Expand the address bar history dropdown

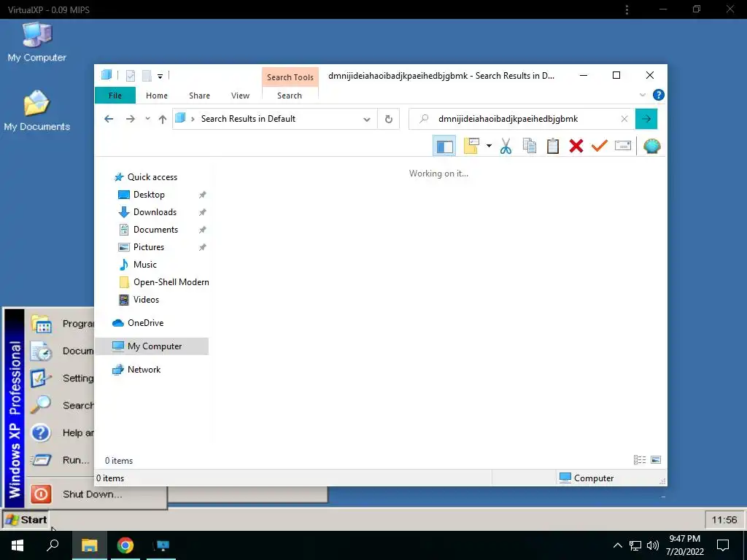366,119
